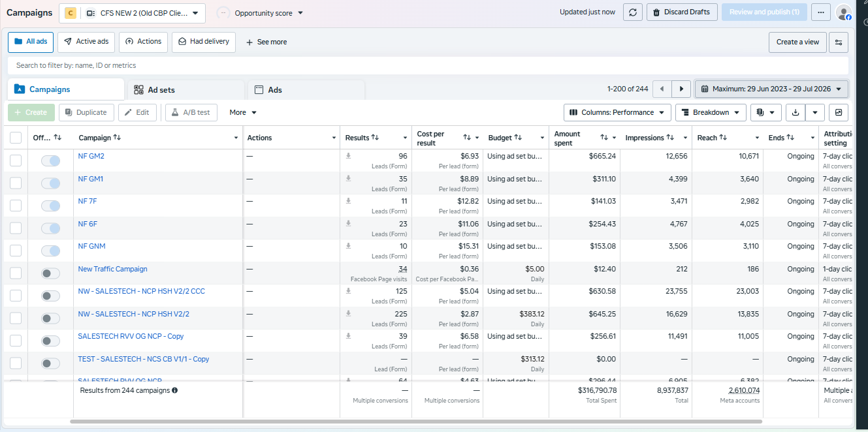Select the Had delivery view

pyautogui.click(x=203, y=42)
